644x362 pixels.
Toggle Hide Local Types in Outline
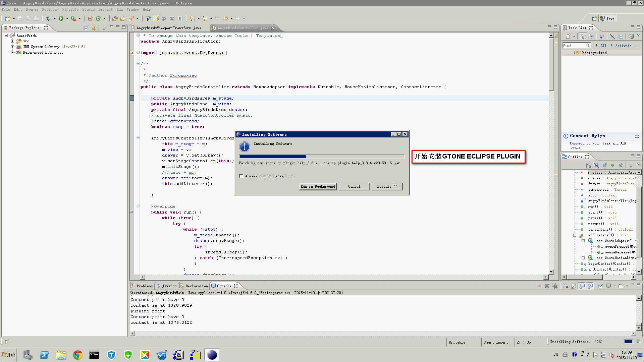pyautogui.click(x=621, y=165)
